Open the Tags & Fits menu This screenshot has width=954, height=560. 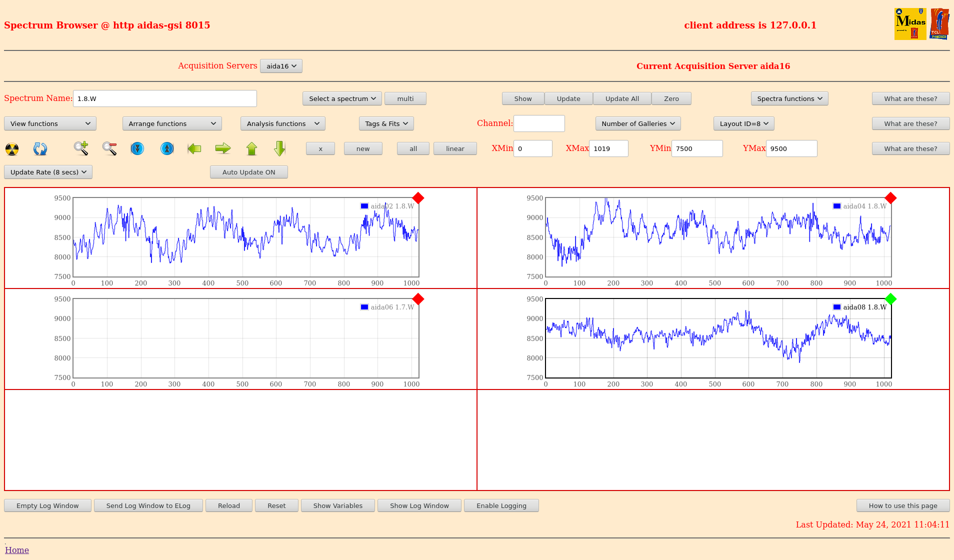pos(386,123)
